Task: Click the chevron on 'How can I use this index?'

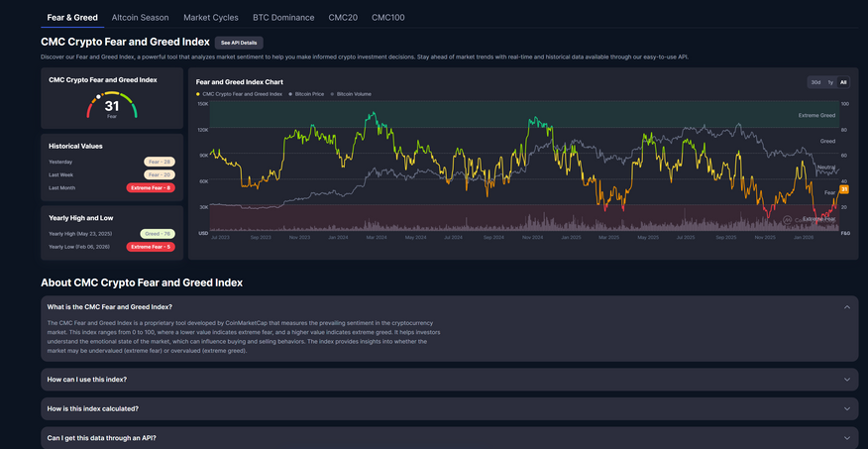Action: click(847, 380)
